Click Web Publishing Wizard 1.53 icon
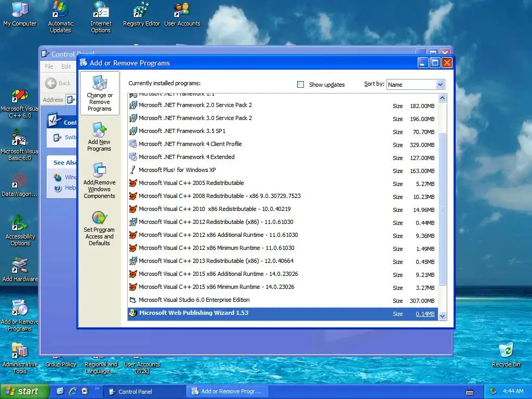Viewport: 532px width, 399px height. pos(133,313)
